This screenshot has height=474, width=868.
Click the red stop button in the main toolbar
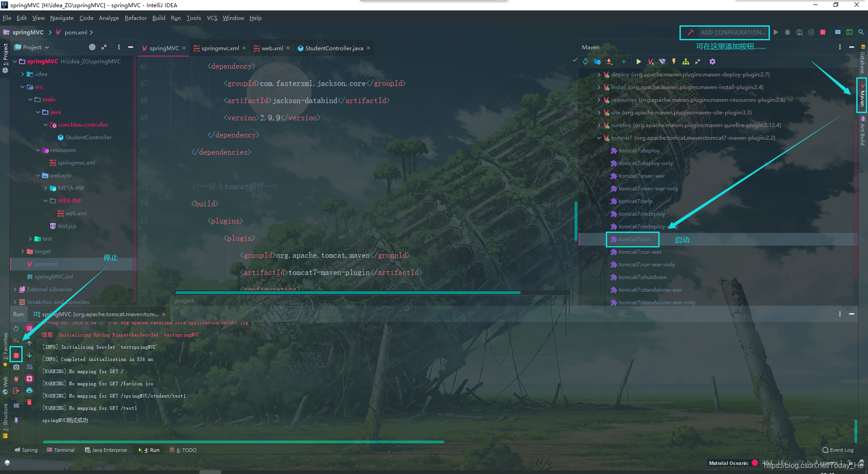click(823, 32)
